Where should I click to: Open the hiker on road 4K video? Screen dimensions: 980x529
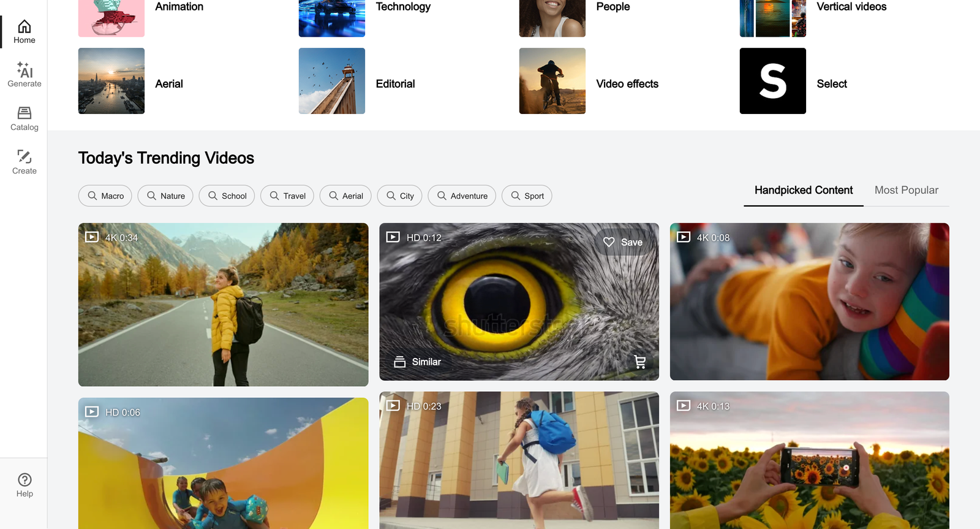(223, 305)
